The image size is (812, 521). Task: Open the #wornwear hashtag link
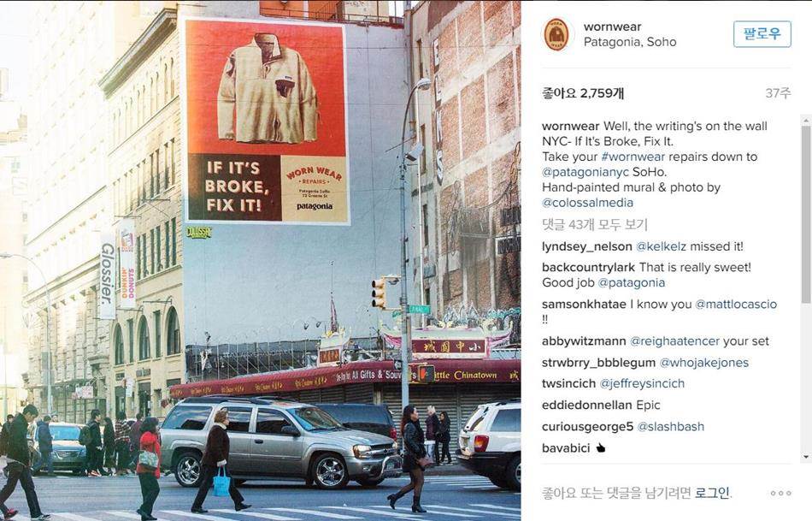tap(633, 157)
